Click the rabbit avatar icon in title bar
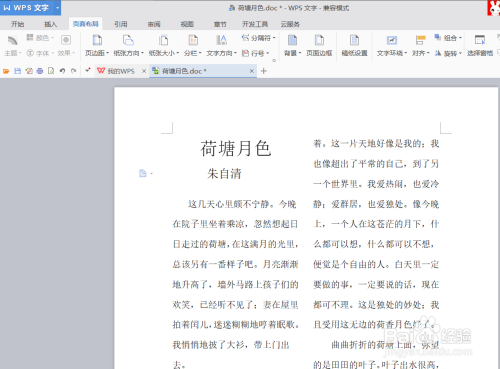The image size is (500, 369). coord(494,8)
